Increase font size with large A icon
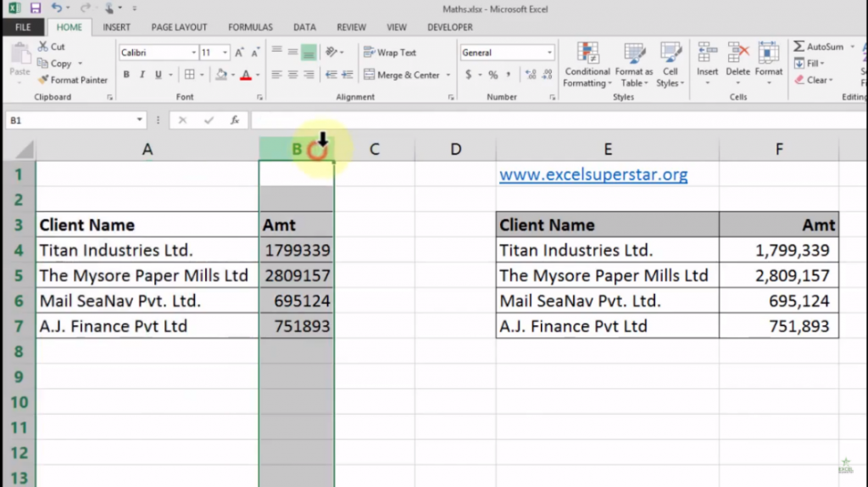This screenshot has height=487, width=868. click(x=239, y=53)
